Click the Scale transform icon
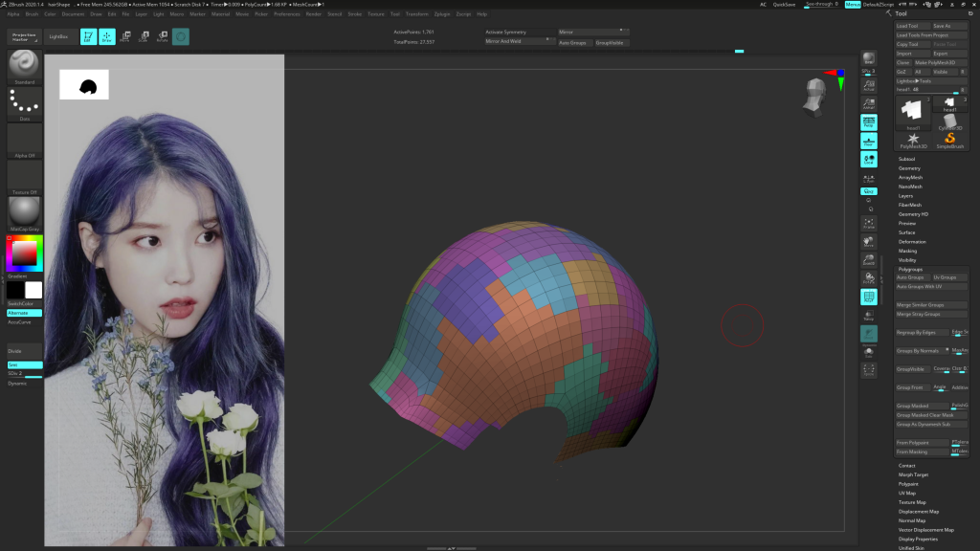The image size is (980, 551). (x=144, y=36)
